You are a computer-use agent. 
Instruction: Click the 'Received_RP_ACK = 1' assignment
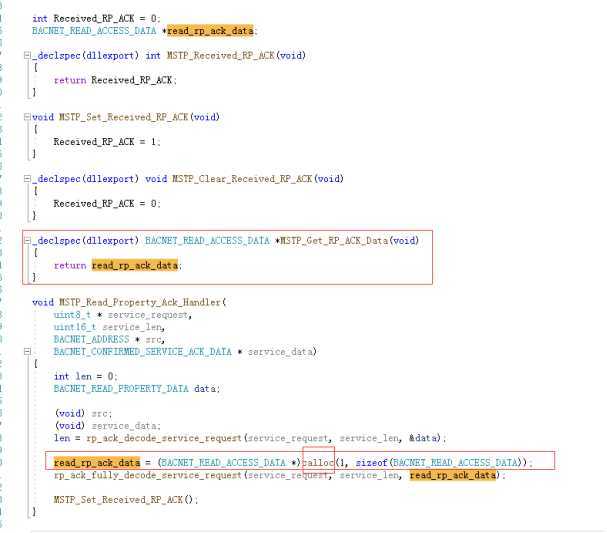click(106, 142)
